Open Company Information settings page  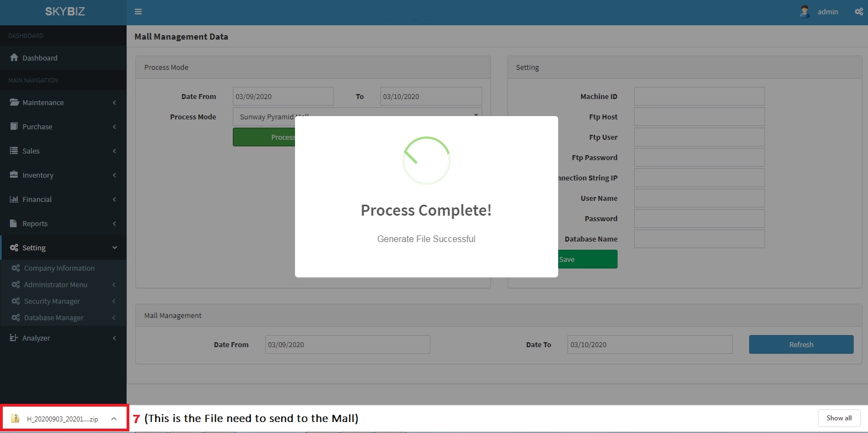tap(59, 268)
